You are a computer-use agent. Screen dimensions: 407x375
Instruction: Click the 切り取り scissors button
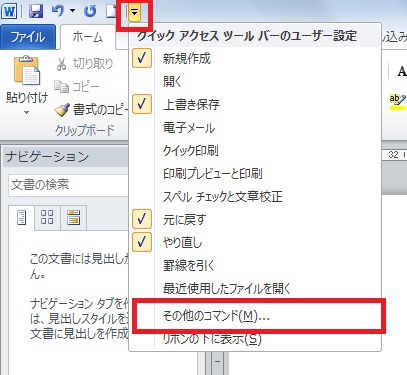[85, 63]
